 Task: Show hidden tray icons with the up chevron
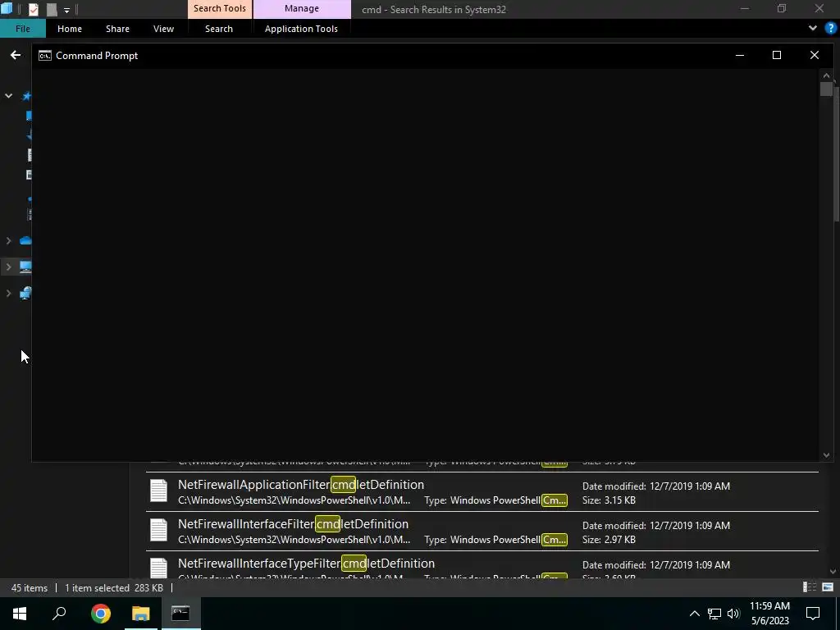(x=694, y=614)
